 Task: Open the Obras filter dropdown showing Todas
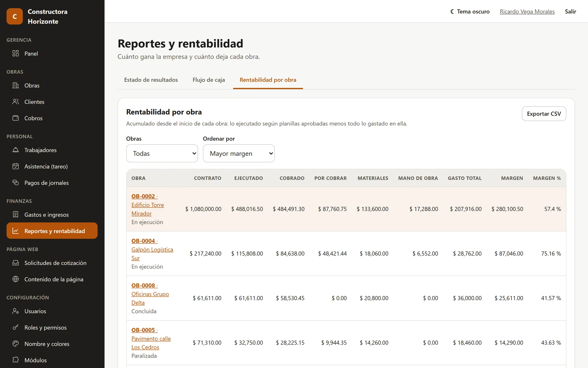[162, 153]
